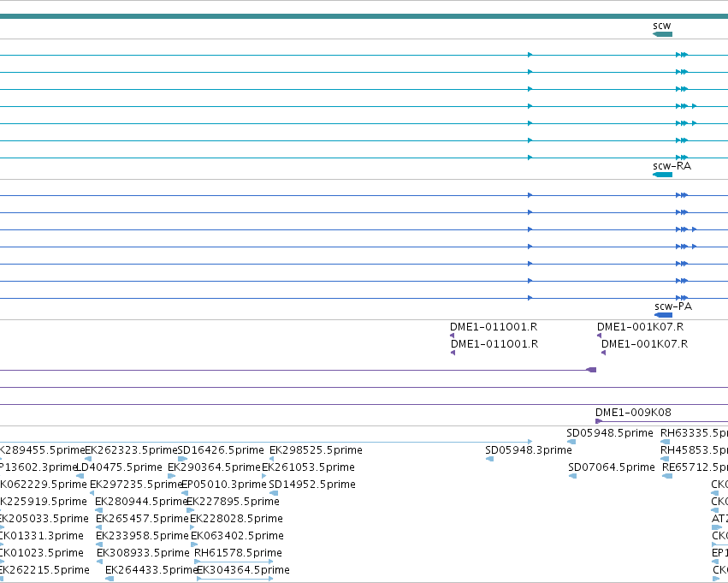Screen dimensions: 728x583
Task: Click the LD40475.5prime EST label
Action: [x=119, y=467]
